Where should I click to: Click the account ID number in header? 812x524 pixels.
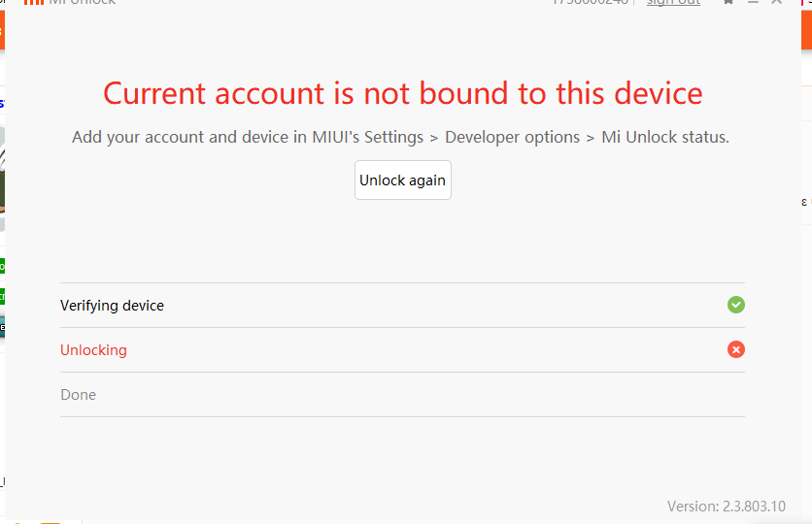[x=590, y=3]
